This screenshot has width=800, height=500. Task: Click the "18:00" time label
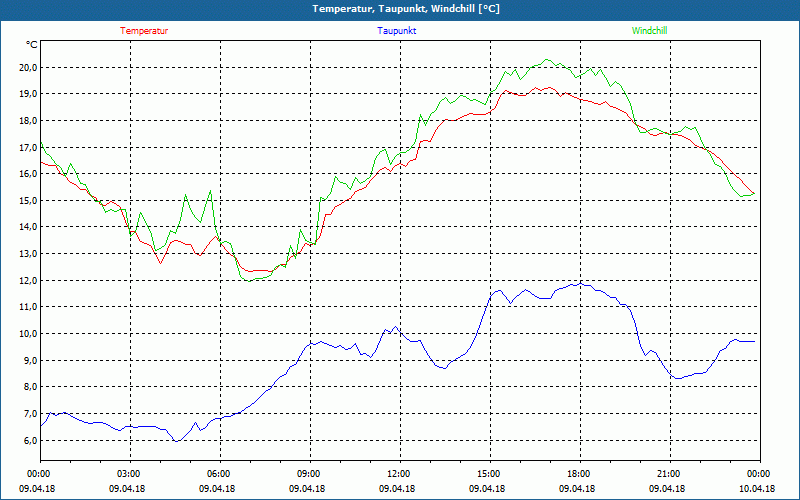pos(577,474)
